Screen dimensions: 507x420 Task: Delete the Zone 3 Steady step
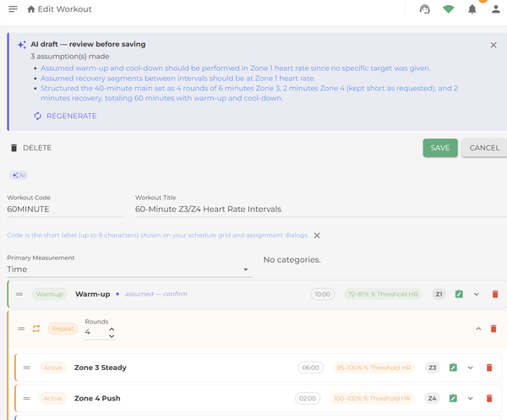tap(489, 368)
